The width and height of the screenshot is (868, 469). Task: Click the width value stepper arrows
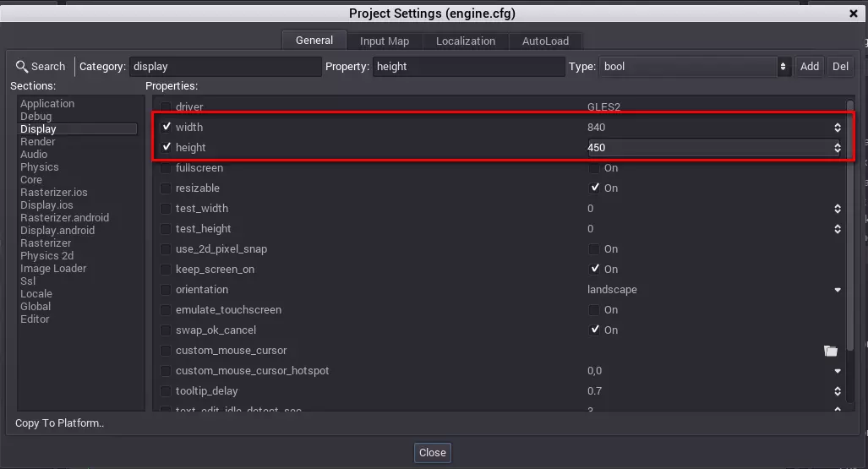[x=837, y=128]
